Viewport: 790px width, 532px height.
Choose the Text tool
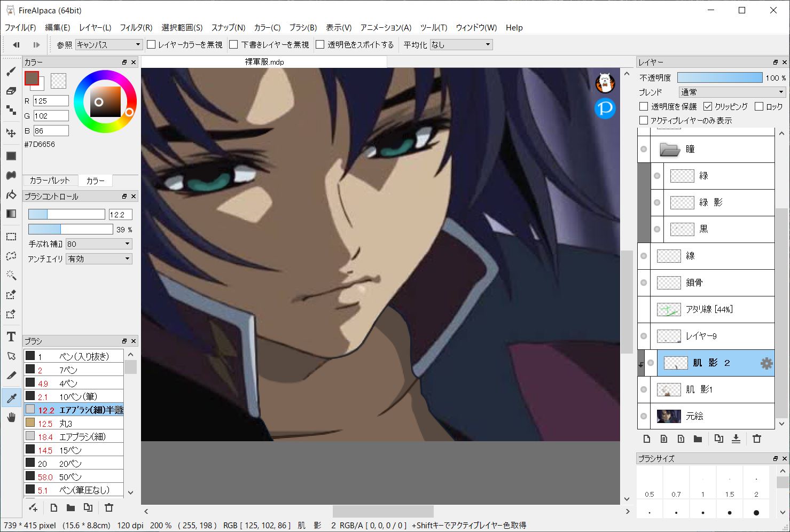click(x=11, y=337)
